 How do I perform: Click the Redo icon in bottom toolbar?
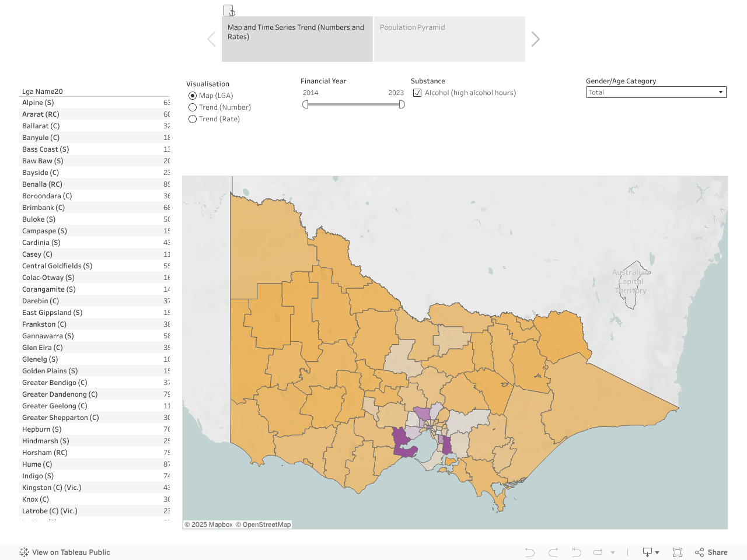click(553, 552)
